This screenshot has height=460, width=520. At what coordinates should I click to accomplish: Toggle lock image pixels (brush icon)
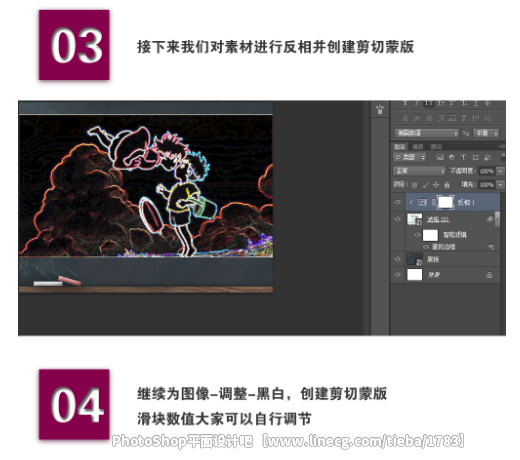pos(426,185)
